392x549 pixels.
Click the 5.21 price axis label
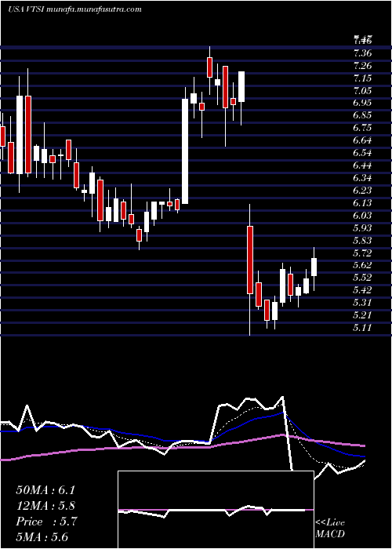click(362, 314)
